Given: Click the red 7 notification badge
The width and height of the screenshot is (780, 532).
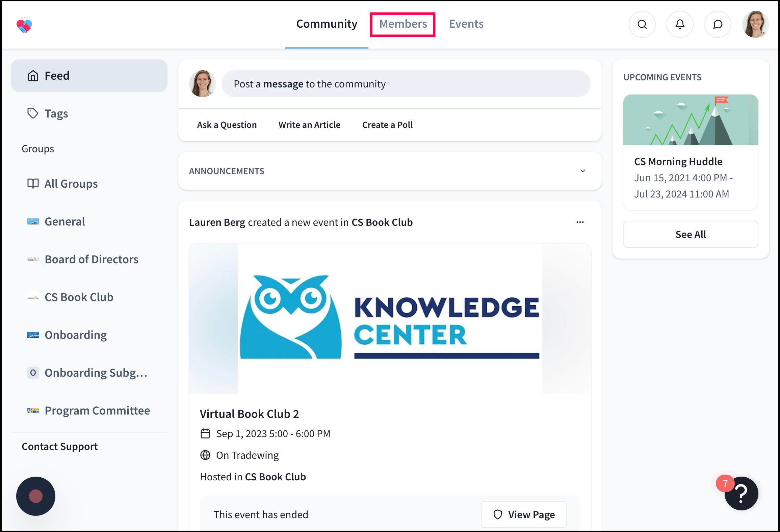Looking at the screenshot, I should click(x=725, y=484).
